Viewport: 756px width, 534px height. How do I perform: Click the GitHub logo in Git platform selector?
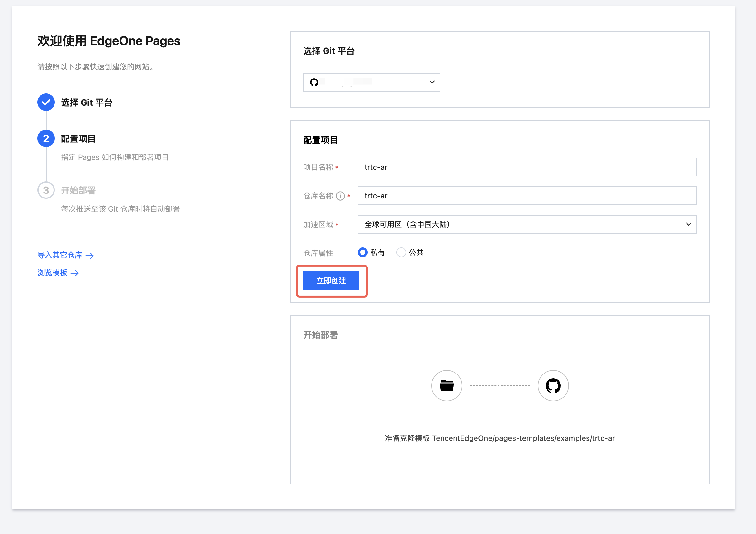314,82
